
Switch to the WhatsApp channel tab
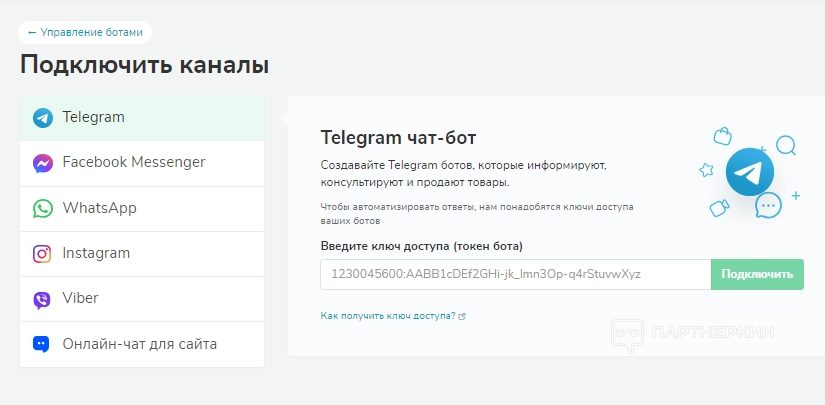pyautogui.click(x=142, y=209)
